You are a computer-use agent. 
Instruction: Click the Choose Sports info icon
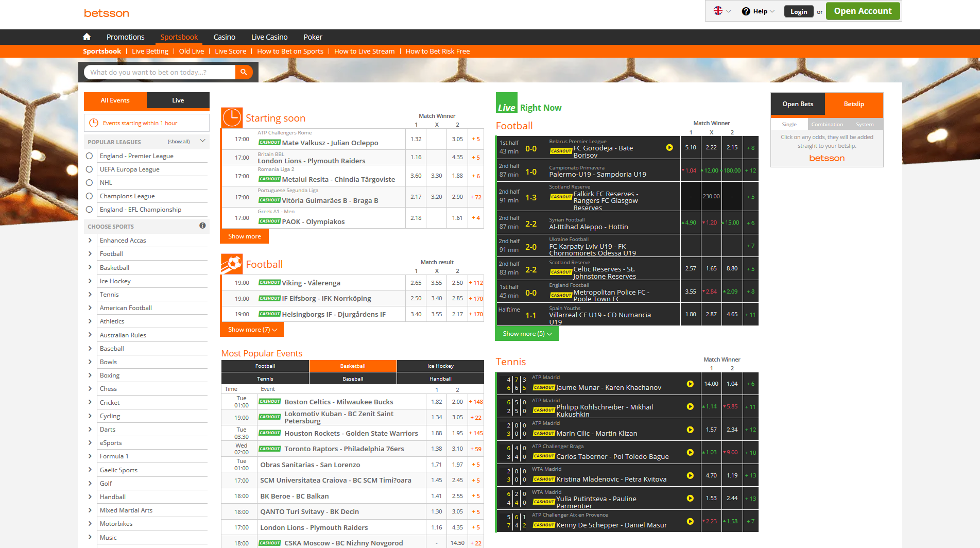pos(202,226)
